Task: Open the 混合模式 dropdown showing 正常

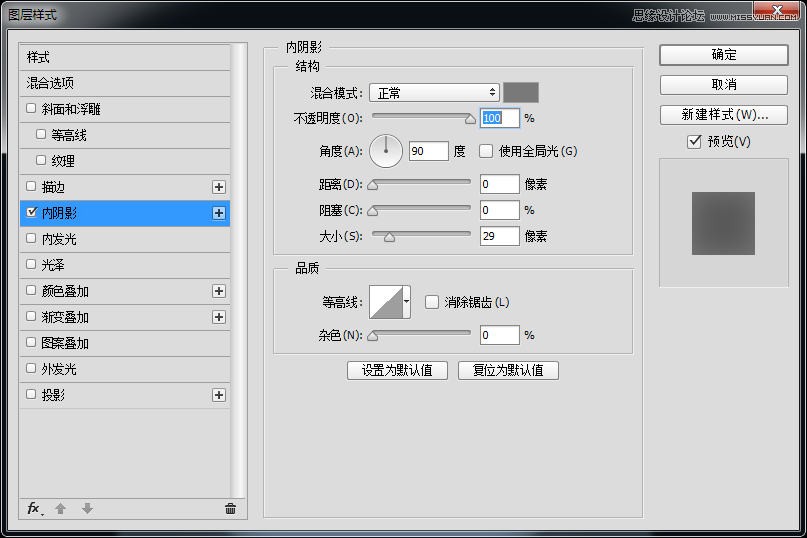Action: coord(434,93)
